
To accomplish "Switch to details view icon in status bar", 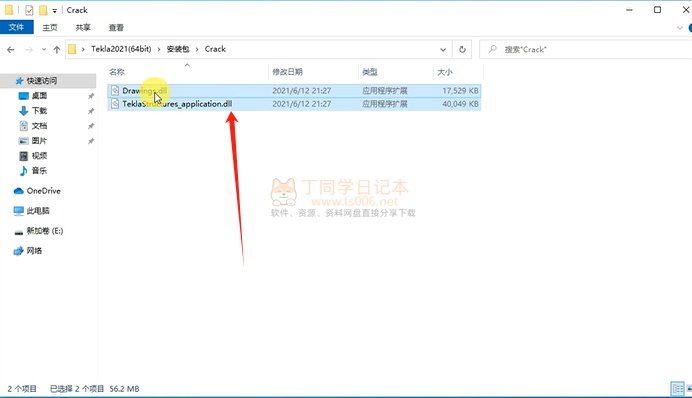I will (677, 388).
